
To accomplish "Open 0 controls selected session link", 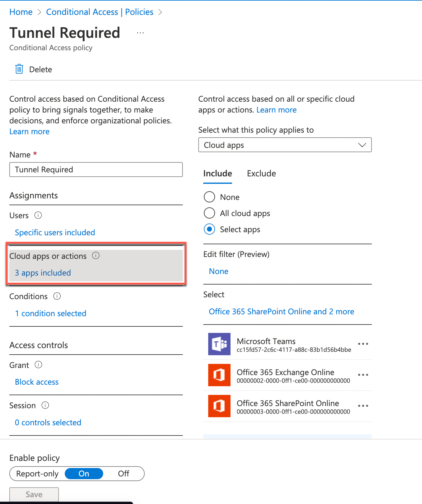I will (x=48, y=422).
